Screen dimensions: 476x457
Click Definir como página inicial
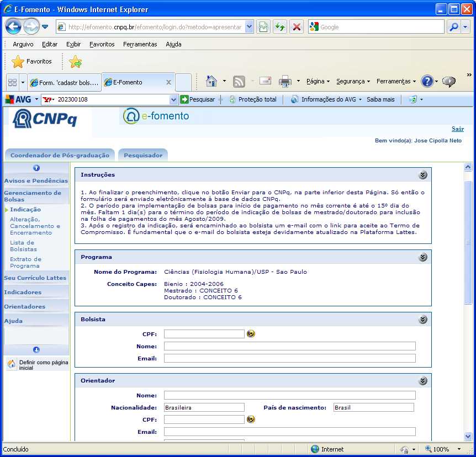38,365
